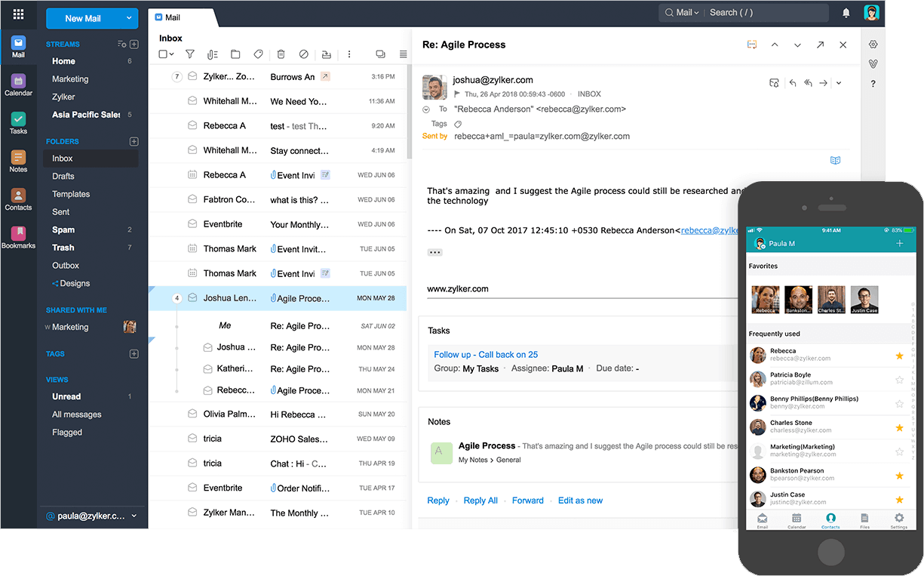Click the tag icon in Inbox toolbar
Viewport: 924px width, 576px height.
(258, 54)
